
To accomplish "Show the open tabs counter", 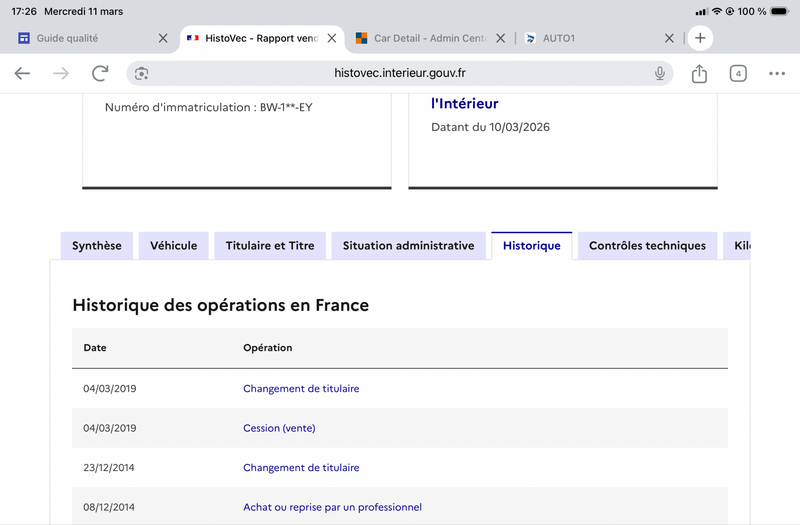I will pyautogui.click(x=738, y=73).
